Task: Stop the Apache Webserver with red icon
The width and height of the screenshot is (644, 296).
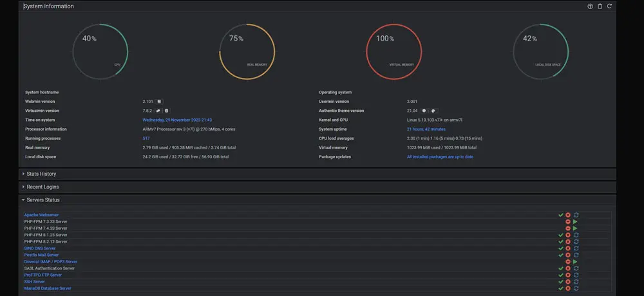Action: point(568,215)
